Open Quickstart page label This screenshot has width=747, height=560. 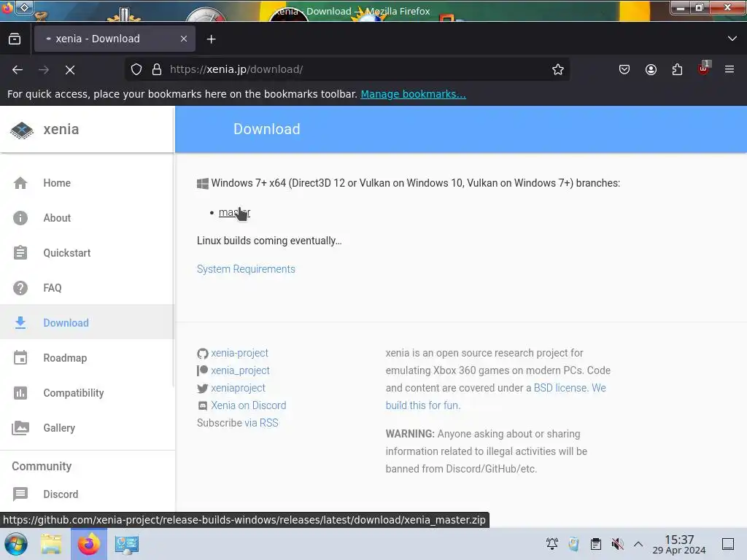click(66, 253)
